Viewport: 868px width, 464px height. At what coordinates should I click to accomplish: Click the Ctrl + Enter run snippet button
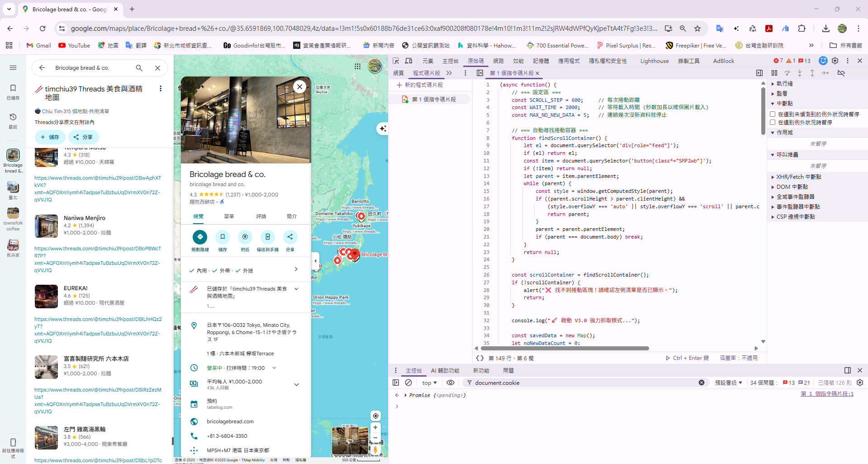point(687,358)
